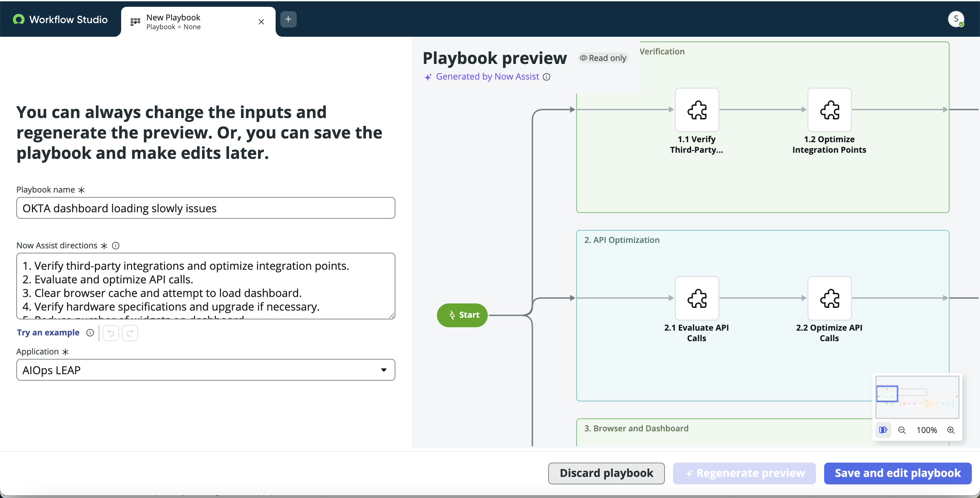The width and height of the screenshot is (980, 498).
Task: Click the Read only badge
Action: click(603, 58)
